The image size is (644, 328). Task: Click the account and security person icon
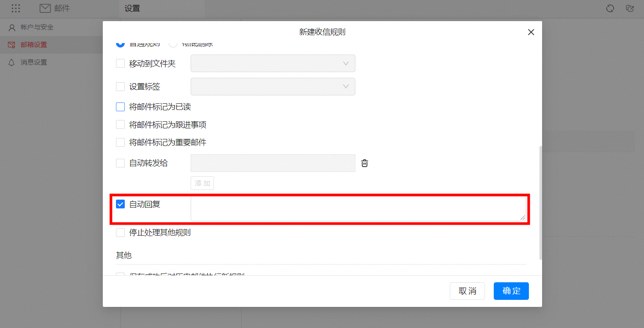(12, 27)
